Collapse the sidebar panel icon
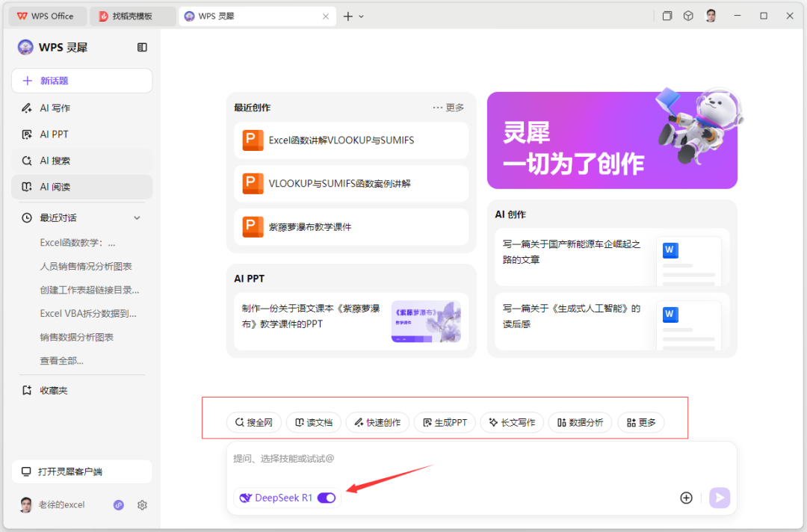 pos(142,47)
